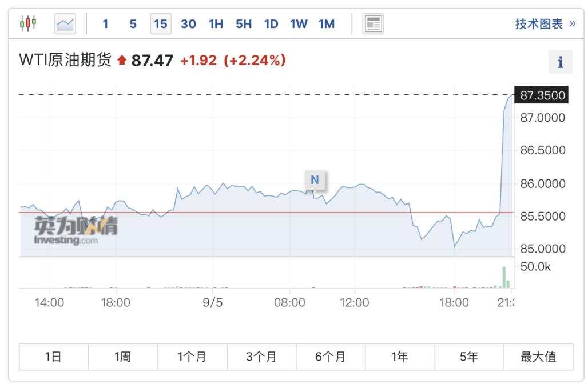Screen dimensions: 588x388
Task: Open the 'N' news marker on chart
Action: (x=315, y=180)
